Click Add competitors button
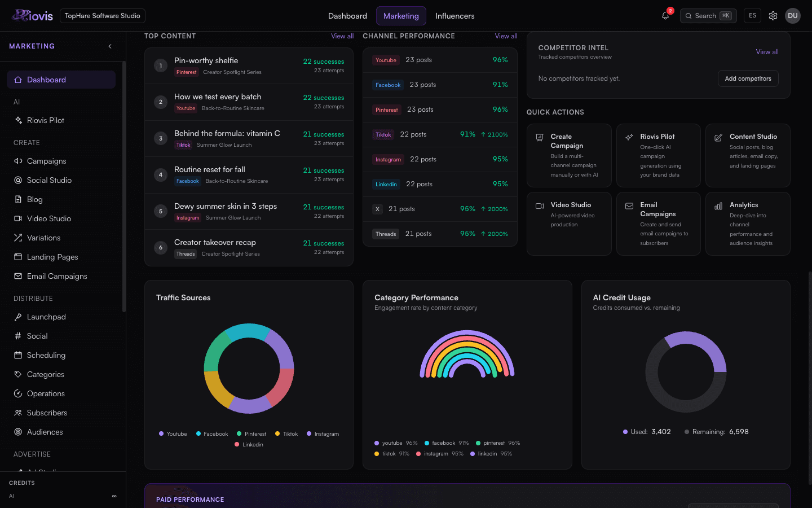The height and width of the screenshot is (508, 812). (x=748, y=78)
